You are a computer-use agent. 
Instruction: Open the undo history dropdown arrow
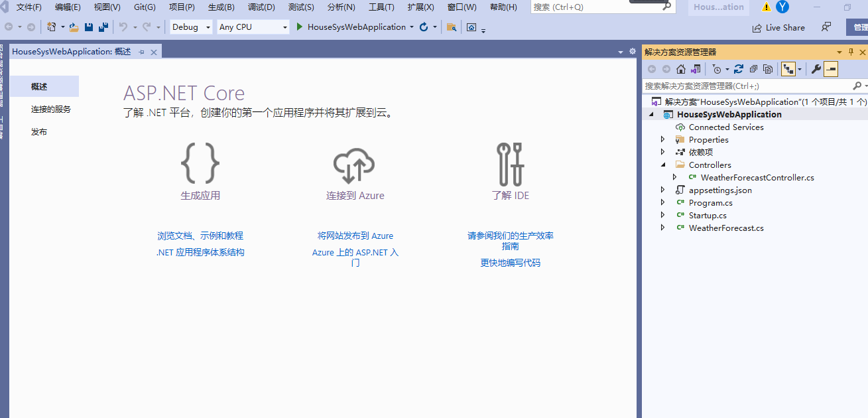135,27
